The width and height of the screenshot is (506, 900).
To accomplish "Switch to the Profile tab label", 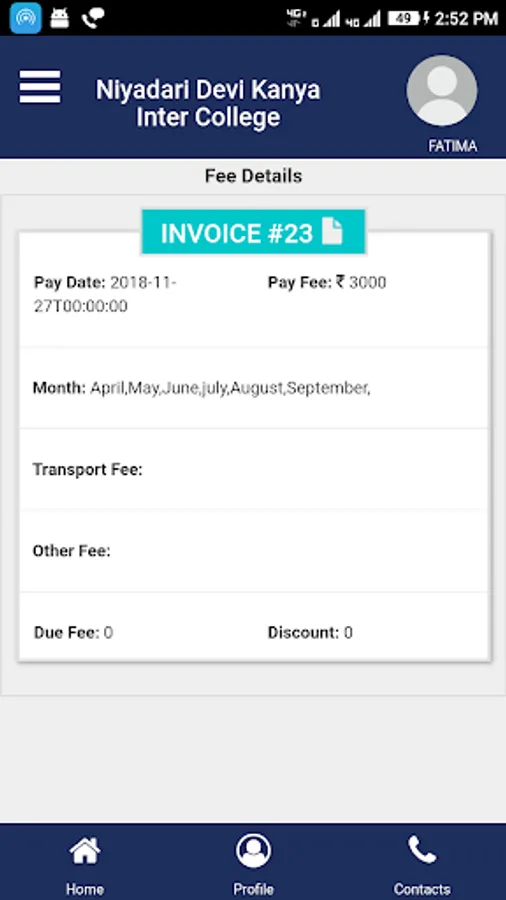I will (253, 889).
